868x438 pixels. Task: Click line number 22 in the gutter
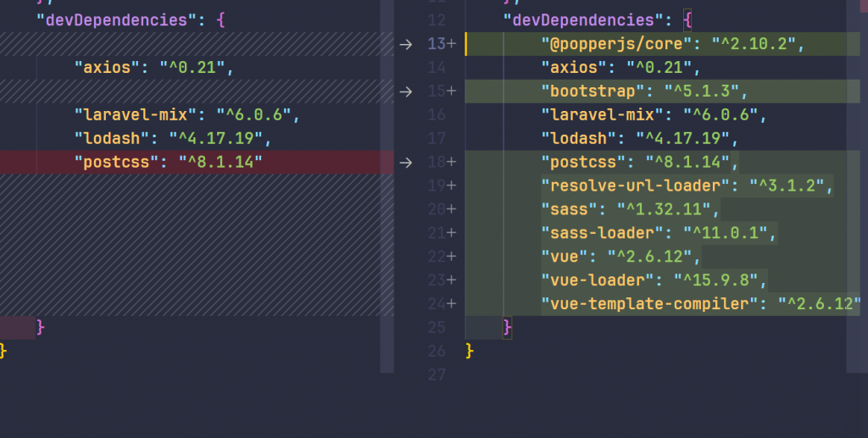coord(437,258)
